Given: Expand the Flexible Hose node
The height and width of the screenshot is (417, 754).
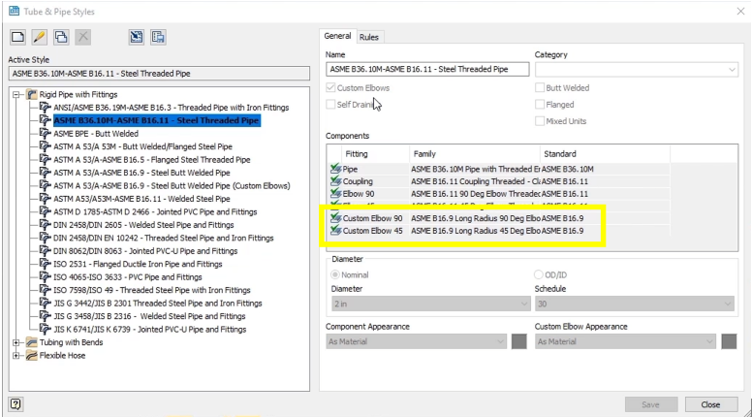Looking at the screenshot, I should coord(16,356).
